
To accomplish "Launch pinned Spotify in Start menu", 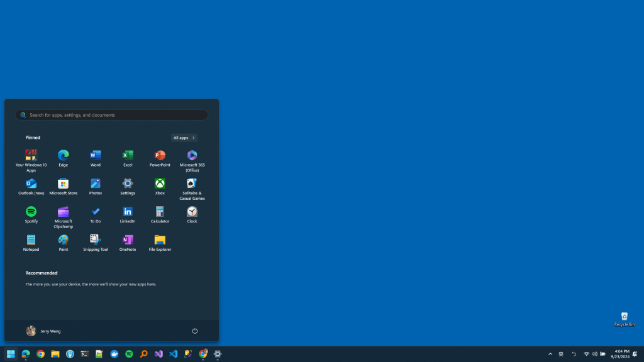I will coord(31,214).
